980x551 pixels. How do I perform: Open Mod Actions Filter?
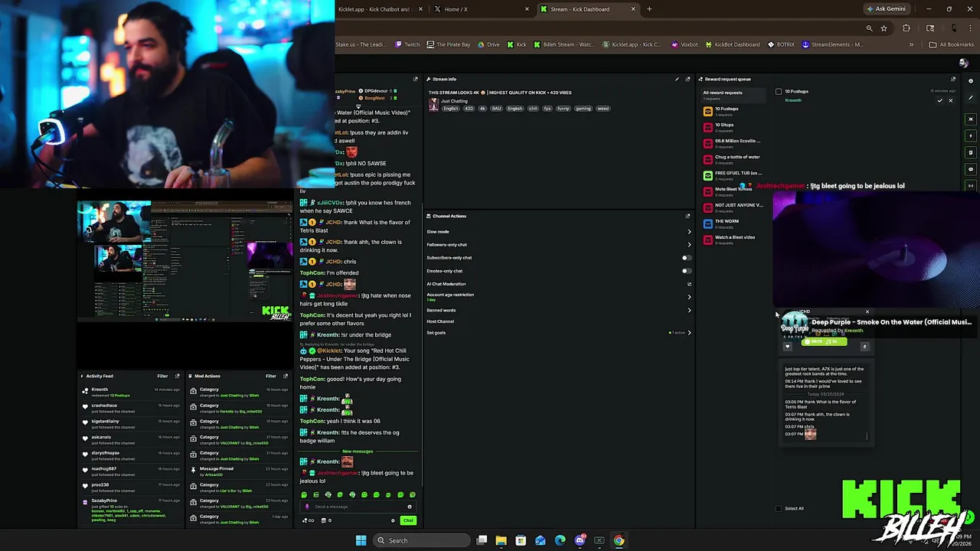[271, 376]
